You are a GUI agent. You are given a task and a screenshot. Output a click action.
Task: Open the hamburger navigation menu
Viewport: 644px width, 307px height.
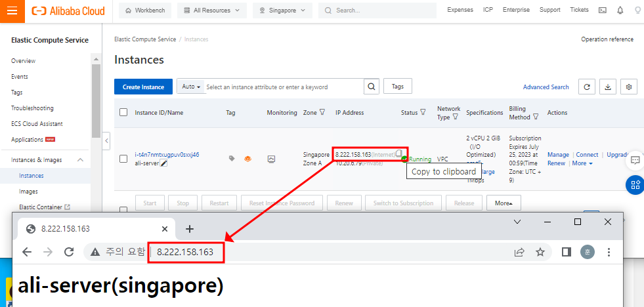[12, 11]
